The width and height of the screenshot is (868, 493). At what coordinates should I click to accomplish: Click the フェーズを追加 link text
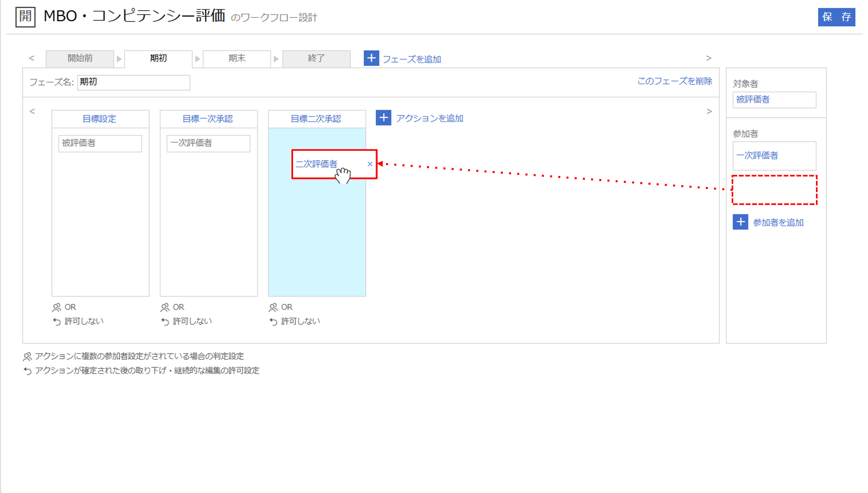pyautogui.click(x=412, y=59)
